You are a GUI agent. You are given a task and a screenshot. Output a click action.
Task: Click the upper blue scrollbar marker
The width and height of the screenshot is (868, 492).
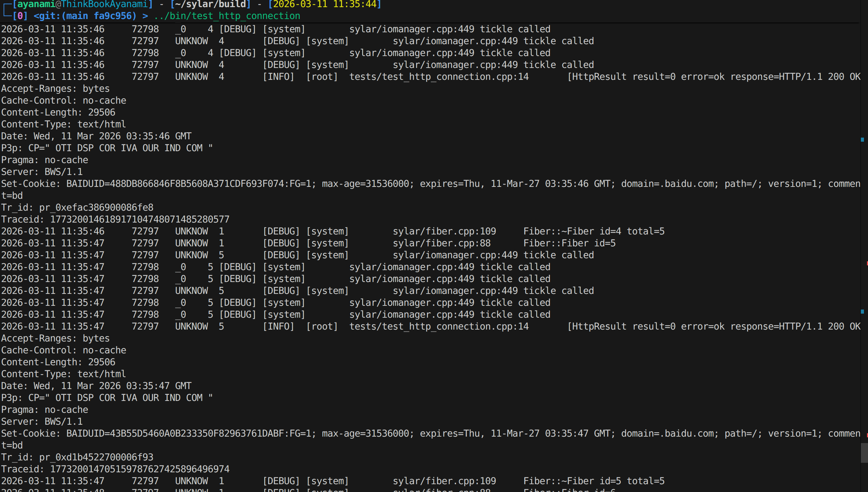[x=862, y=140]
